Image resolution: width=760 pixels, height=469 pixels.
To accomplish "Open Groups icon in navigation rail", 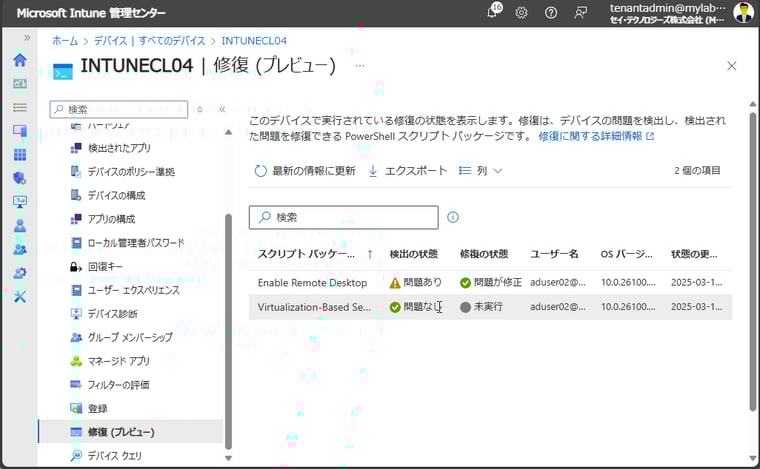I will pos(20,250).
